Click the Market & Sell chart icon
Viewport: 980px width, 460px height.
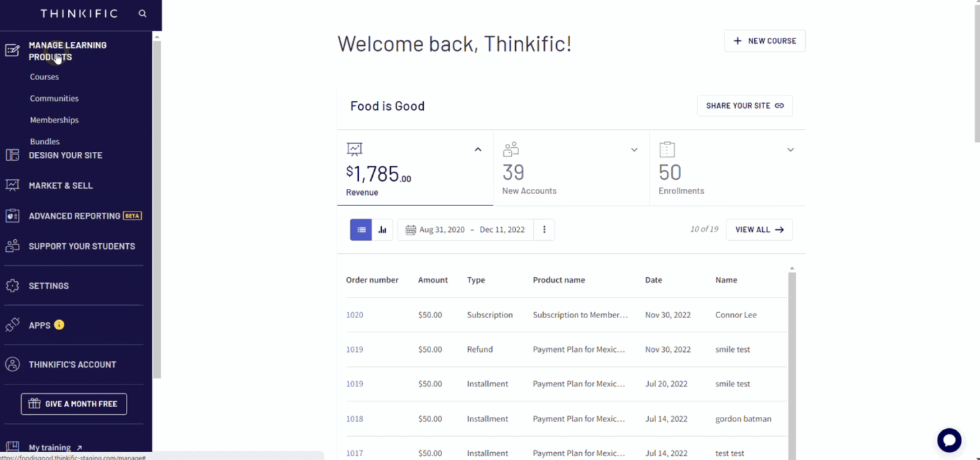pyautogui.click(x=12, y=186)
